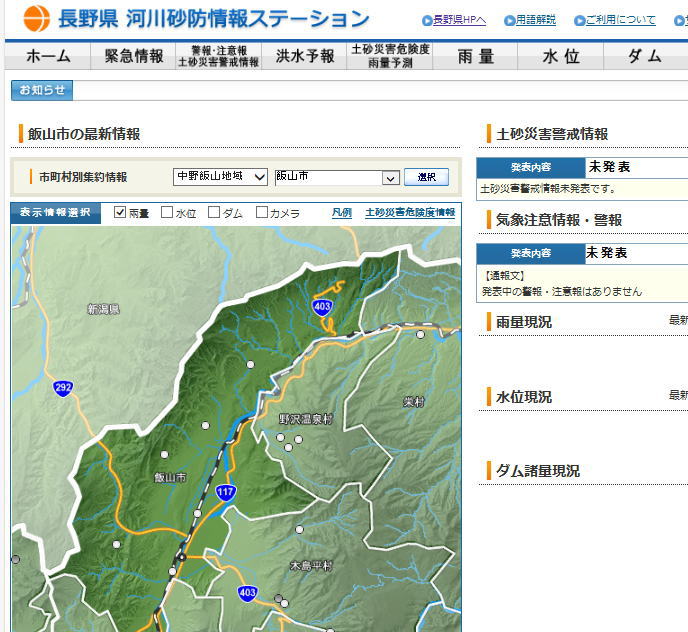Screen dimensions: 688x632
Task: Click the orange Nagano site logo icon
Action: [36, 18]
